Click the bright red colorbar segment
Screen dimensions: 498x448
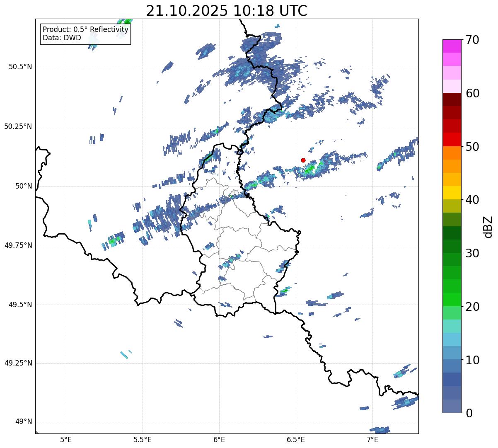pos(452,140)
